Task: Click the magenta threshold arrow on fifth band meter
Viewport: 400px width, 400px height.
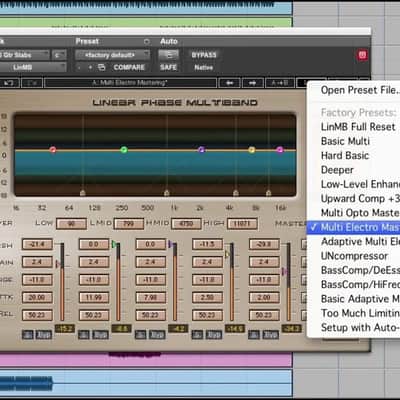Action: (x=284, y=272)
